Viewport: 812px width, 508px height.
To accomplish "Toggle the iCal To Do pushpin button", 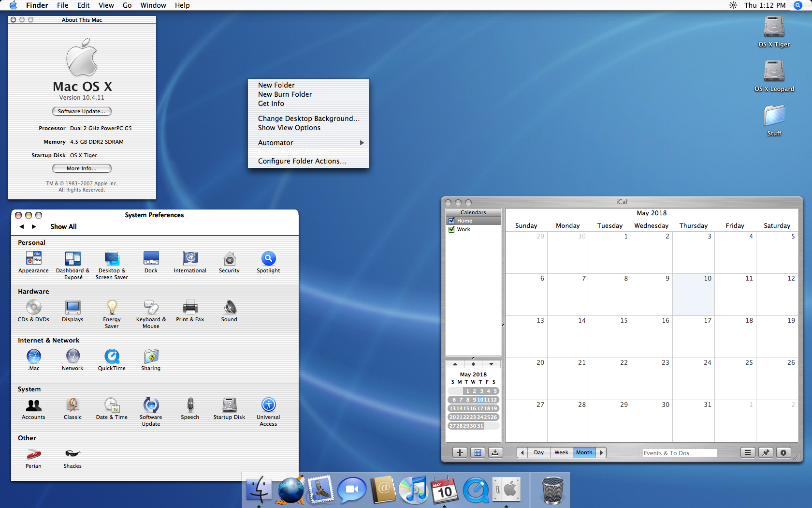I will 766,453.
